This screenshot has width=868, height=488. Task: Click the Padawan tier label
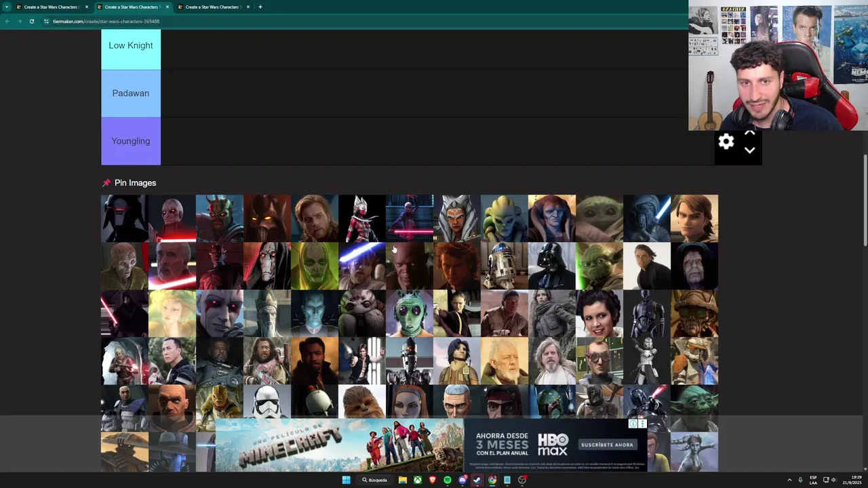click(131, 94)
